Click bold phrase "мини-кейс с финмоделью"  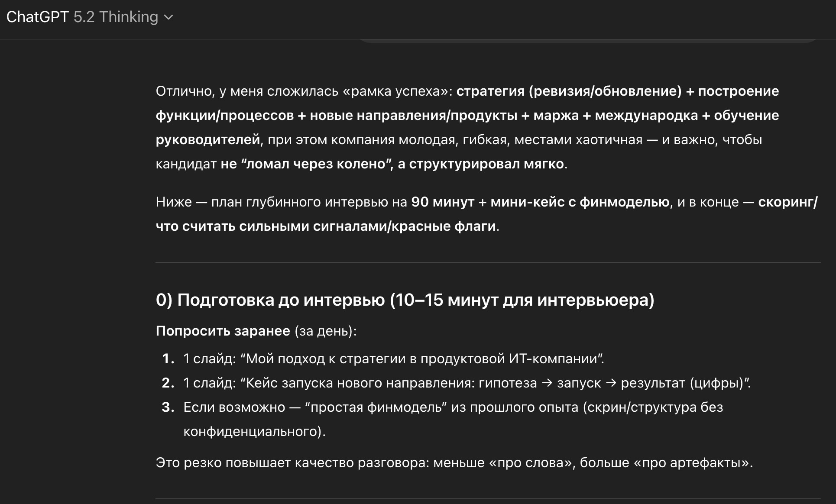click(x=580, y=202)
